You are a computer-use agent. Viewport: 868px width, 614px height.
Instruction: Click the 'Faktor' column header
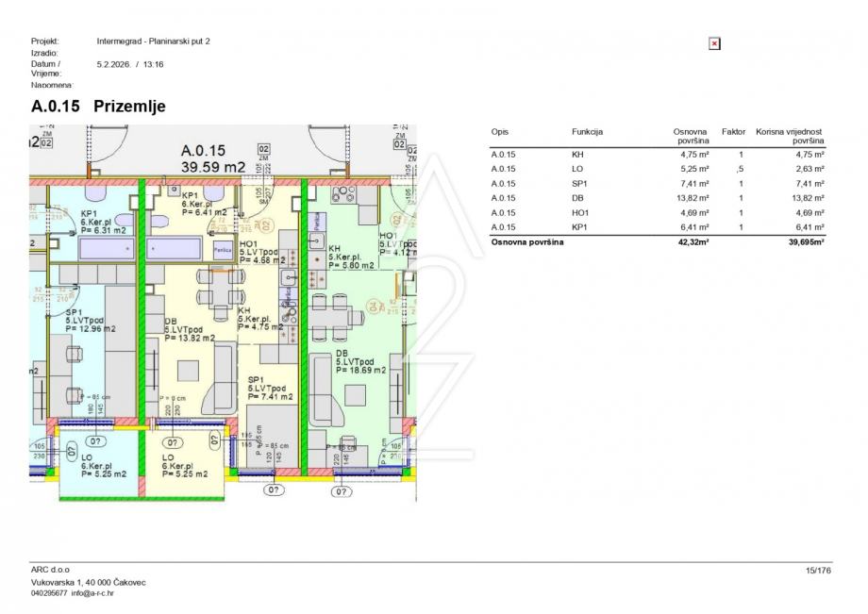[x=733, y=132]
